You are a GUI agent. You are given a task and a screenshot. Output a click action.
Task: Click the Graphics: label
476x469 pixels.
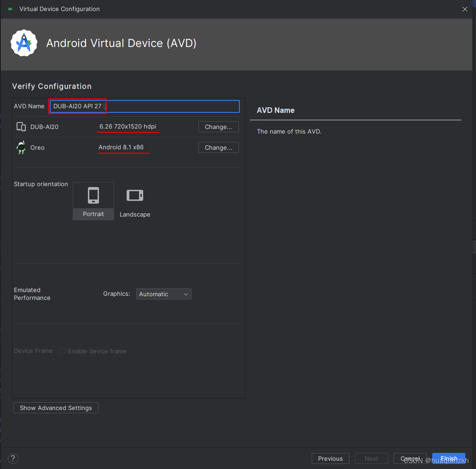point(116,294)
